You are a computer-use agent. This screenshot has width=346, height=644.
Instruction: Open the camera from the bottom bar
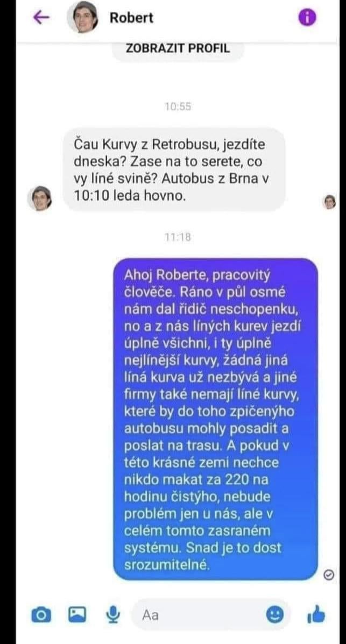[x=41, y=615]
